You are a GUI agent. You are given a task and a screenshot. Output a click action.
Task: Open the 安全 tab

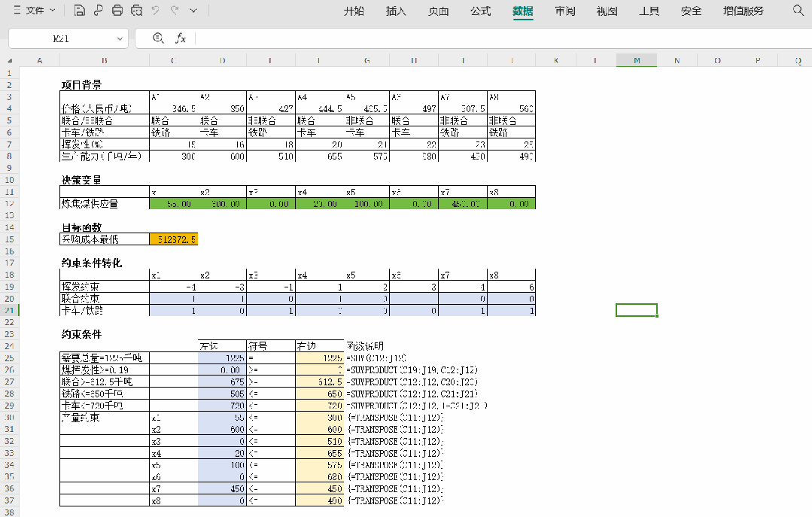tap(692, 11)
